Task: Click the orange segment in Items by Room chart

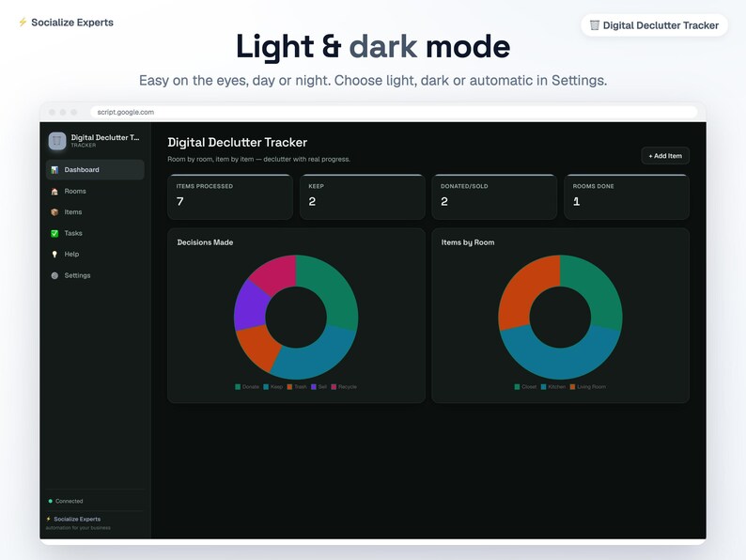Action: tap(526, 288)
